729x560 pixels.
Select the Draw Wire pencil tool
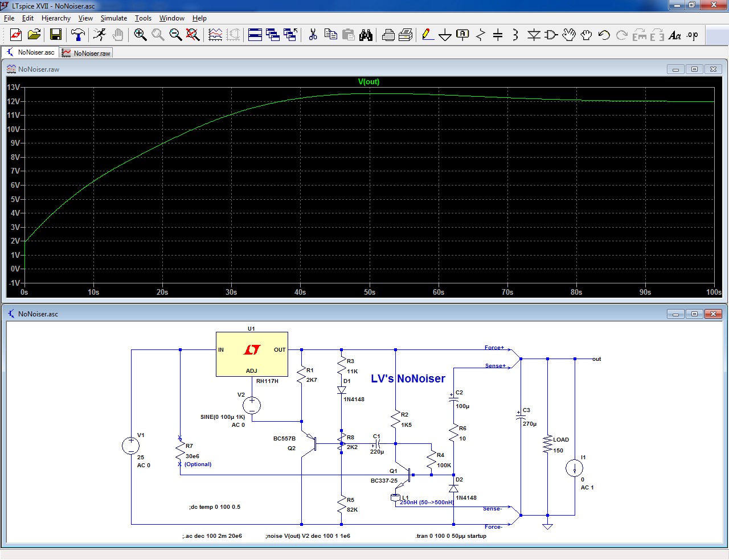428,35
